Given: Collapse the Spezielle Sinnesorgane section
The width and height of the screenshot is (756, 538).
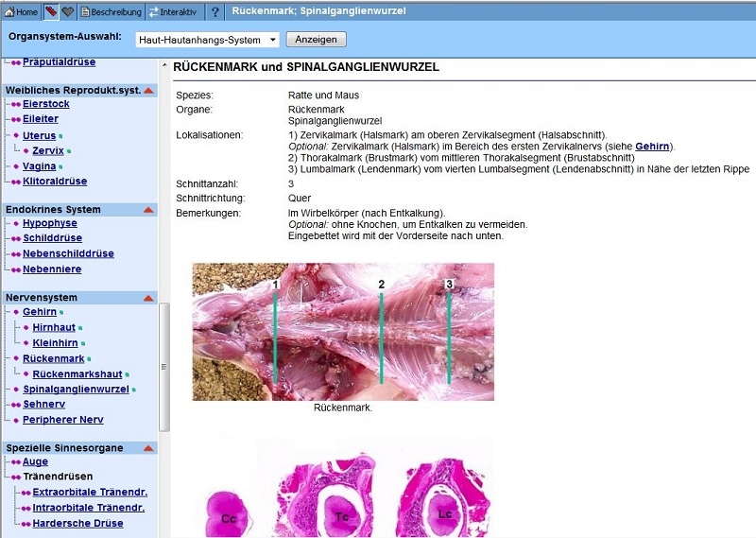Looking at the screenshot, I should 148,447.
